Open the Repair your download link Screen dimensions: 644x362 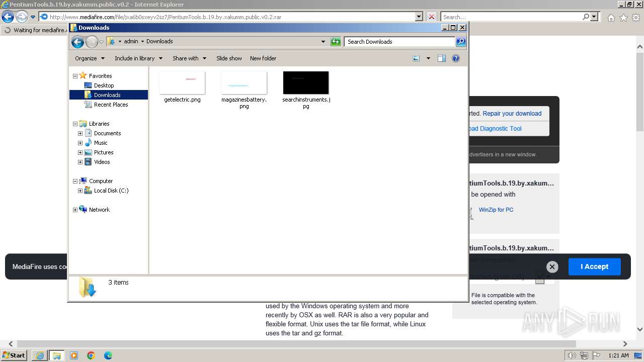point(512,114)
